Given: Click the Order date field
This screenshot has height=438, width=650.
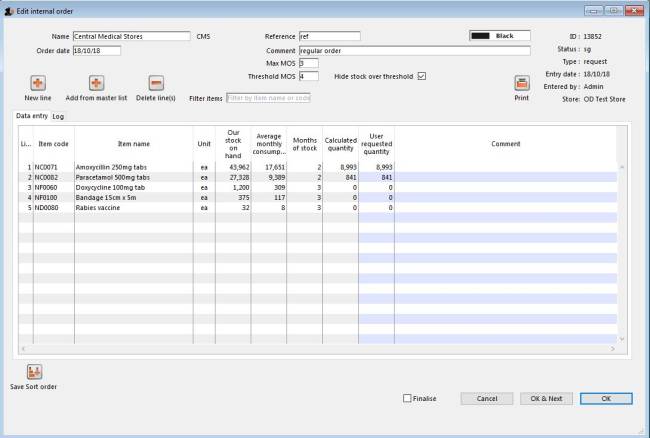Looking at the screenshot, I should click(96, 50).
